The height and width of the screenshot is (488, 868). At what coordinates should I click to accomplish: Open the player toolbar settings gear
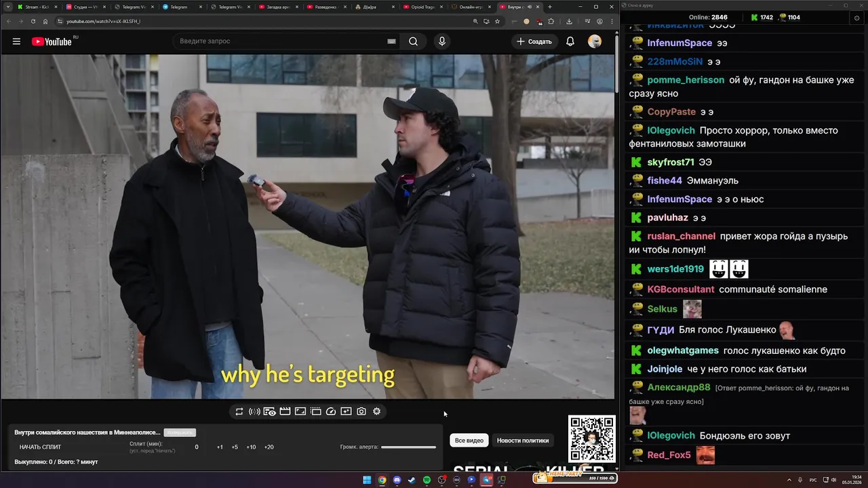tap(377, 411)
